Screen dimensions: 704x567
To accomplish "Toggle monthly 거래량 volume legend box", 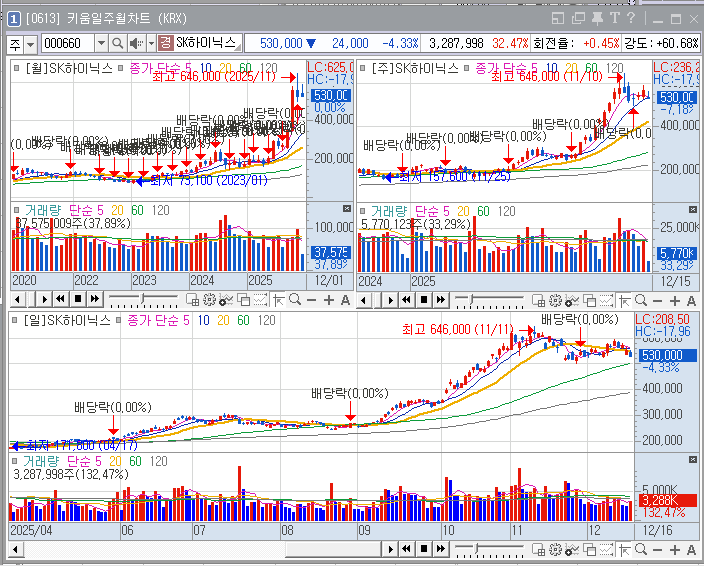I will [17, 210].
